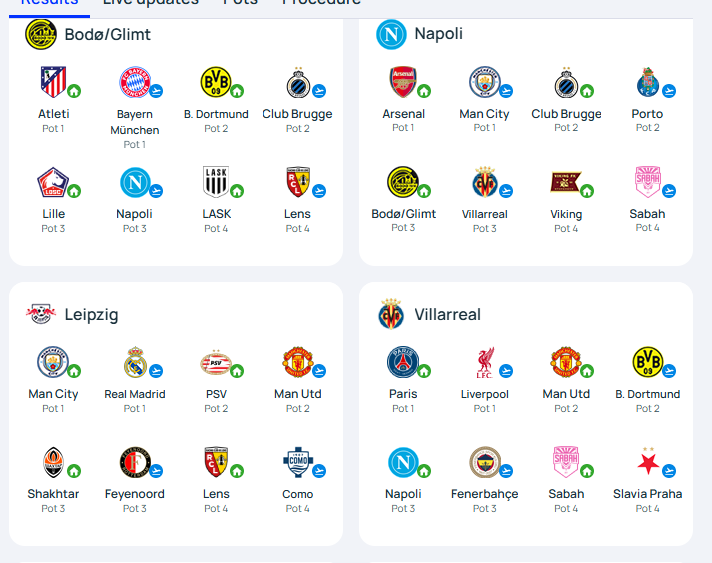712x563 pixels.
Task: Click B. Dortmund crest in Bodø/Glimt card
Action: click(x=216, y=82)
